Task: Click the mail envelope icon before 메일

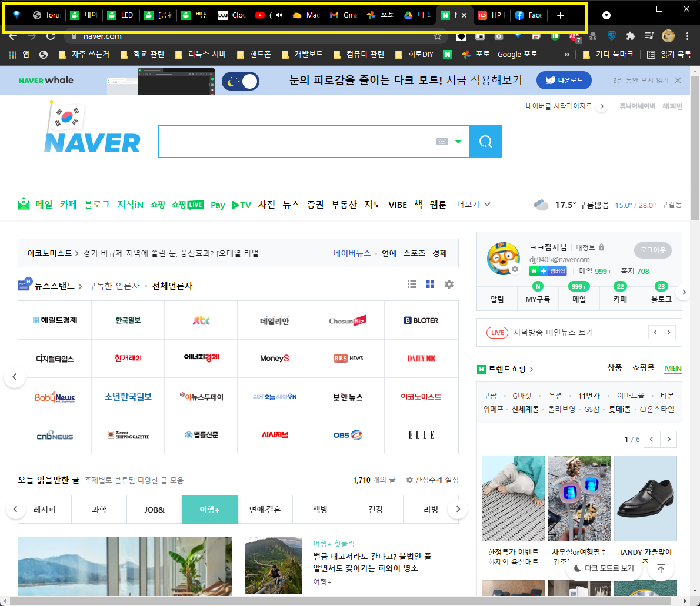Action: pyautogui.click(x=24, y=205)
